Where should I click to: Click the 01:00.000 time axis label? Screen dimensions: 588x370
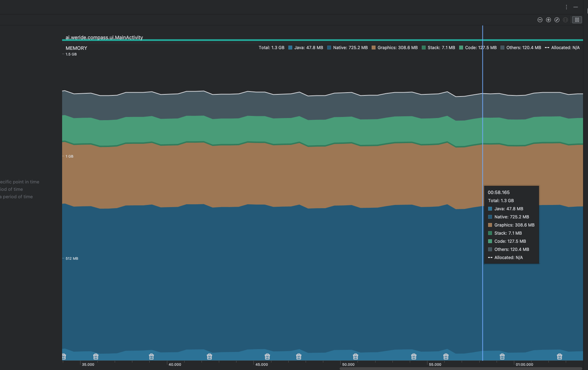coord(524,364)
